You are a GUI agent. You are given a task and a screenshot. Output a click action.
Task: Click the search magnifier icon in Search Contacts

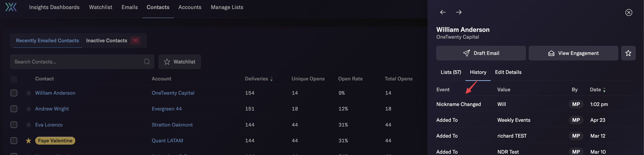pos(147,62)
